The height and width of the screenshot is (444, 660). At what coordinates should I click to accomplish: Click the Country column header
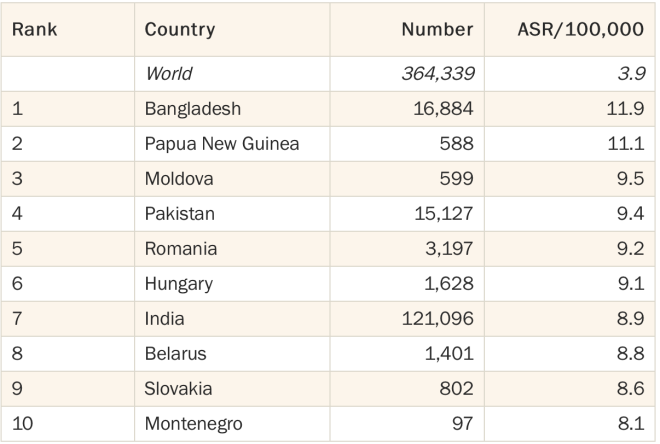(x=180, y=29)
